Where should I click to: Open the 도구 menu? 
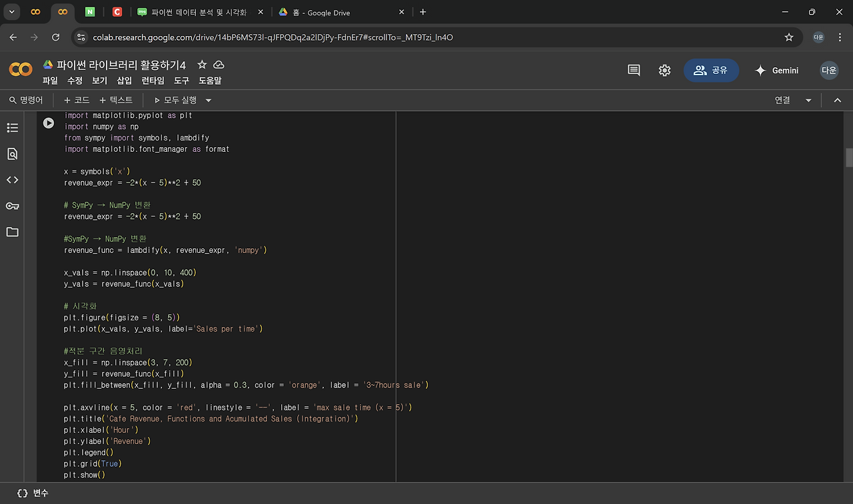pos(181,81)
